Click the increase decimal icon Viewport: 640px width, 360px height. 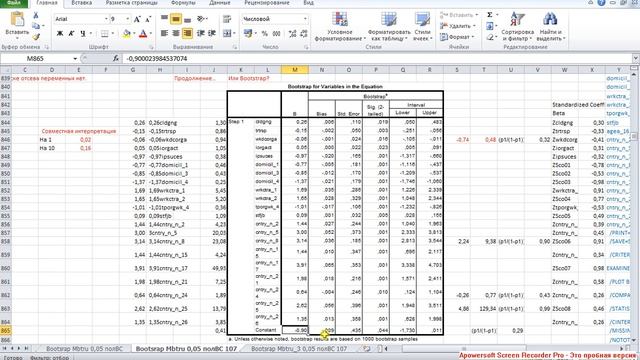tap(292, 33)
